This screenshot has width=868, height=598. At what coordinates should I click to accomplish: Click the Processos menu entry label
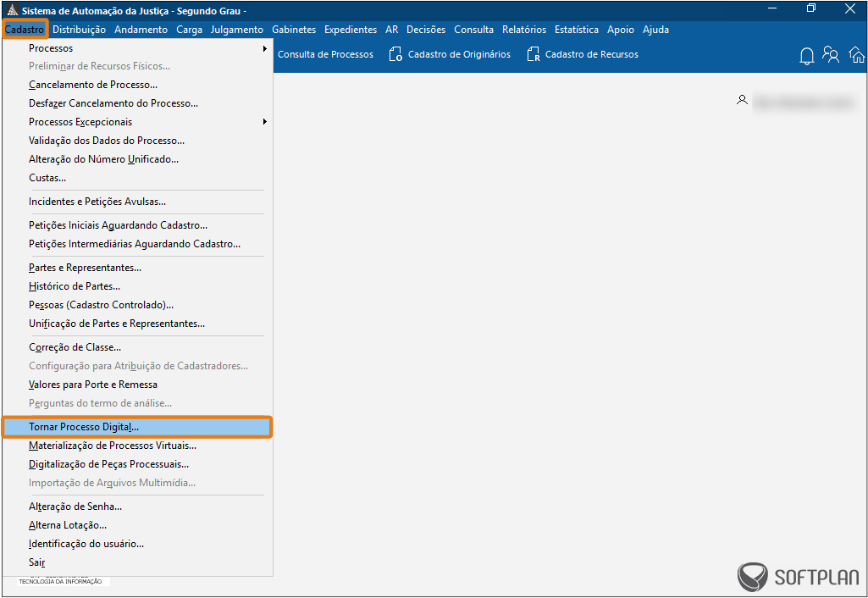51,49
